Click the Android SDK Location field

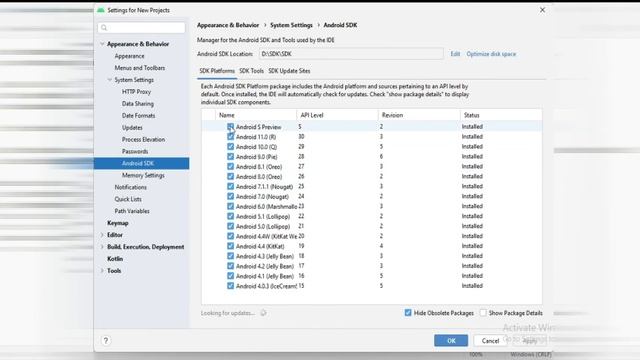pyautogui.click(x=351, y=54)
